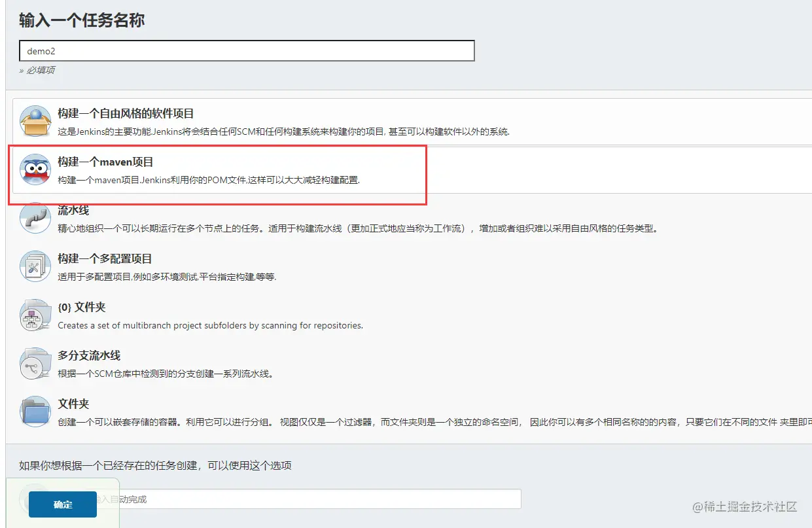Select the 文件夹 title
This screenshot has height=528, width=812.
point(73,404)
